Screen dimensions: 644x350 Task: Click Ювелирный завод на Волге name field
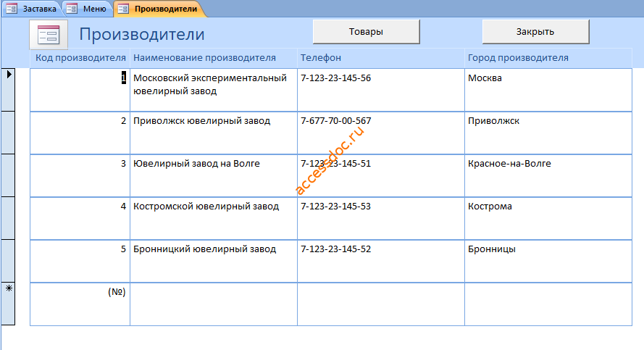click(214, 175)
